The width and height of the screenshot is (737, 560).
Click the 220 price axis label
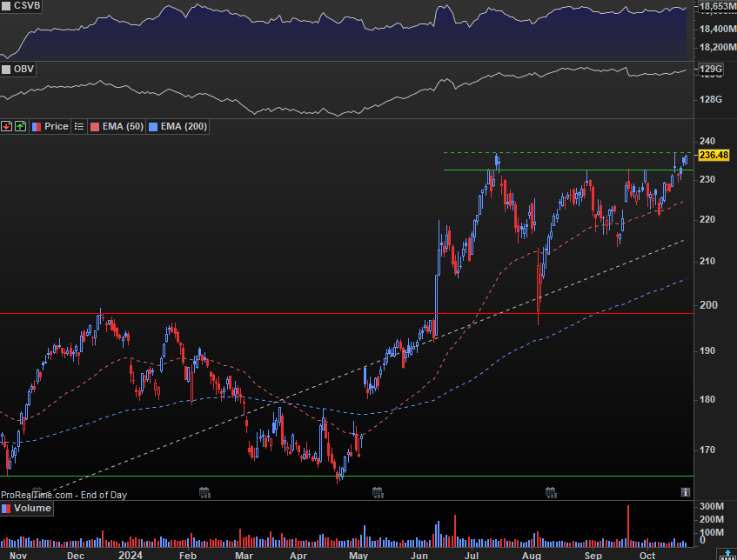[x=707, y=219]
